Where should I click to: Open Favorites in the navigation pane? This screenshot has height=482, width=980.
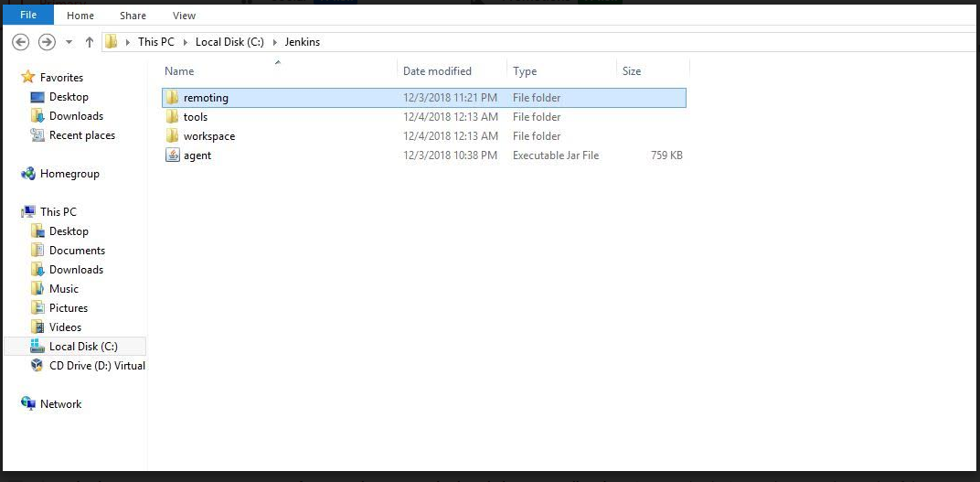pos(61,78)
